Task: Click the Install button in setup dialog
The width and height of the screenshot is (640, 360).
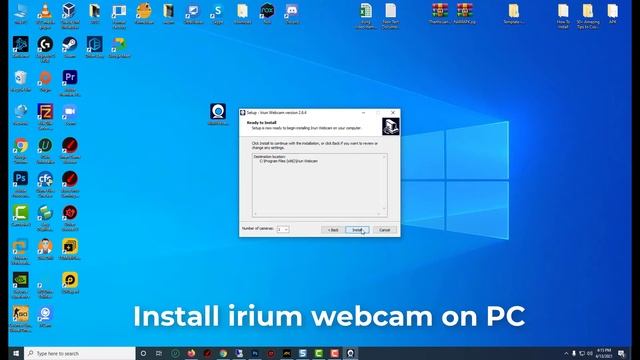Action: pyautogui.click(x=357, y=230)
